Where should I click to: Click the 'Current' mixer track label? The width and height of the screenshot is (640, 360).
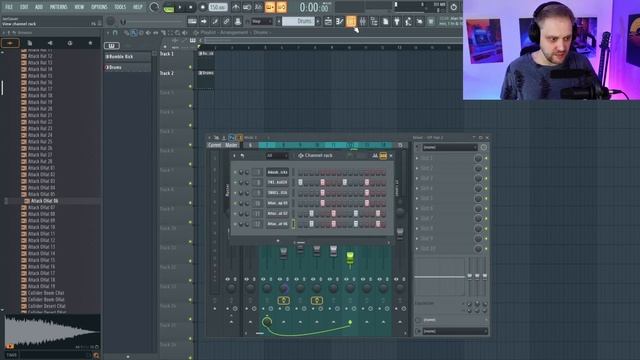[214, 145]
